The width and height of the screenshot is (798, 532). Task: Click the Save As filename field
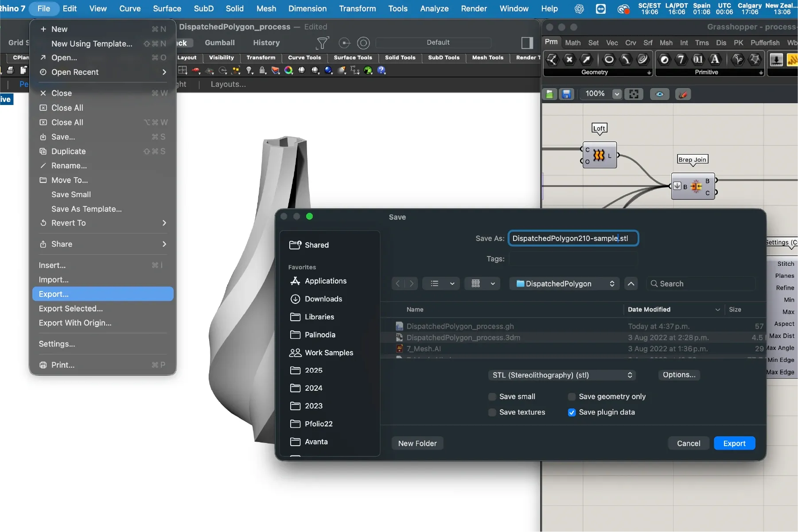[x=572, y=238]
